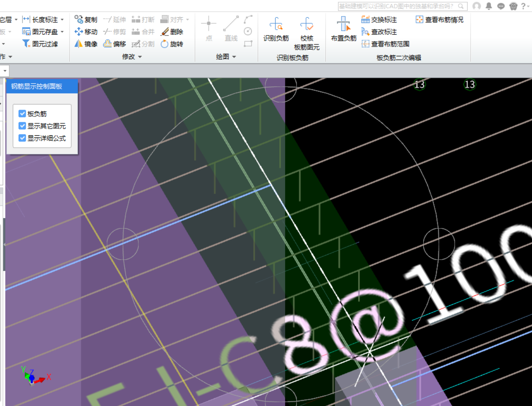
Task: Click 布置负筋 place rebar tool
Action: pyautogui.click(x=344, y=29)
